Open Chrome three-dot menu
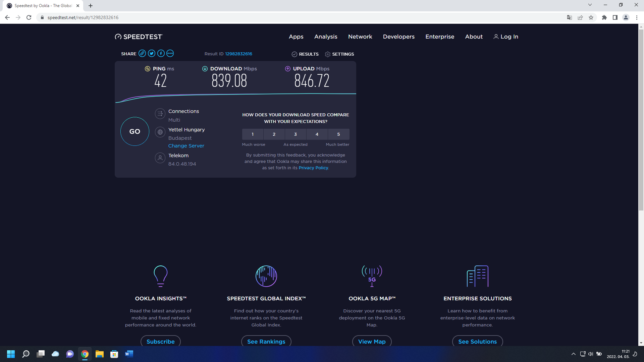The height and width of the screenshot is (362, 644). (637, 17)
